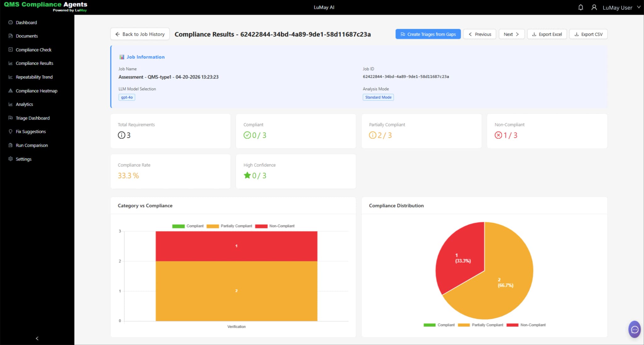Click the High Confidence star icon
The width and height of the screenshot is (644, 345).
click(x=247, y=175)
